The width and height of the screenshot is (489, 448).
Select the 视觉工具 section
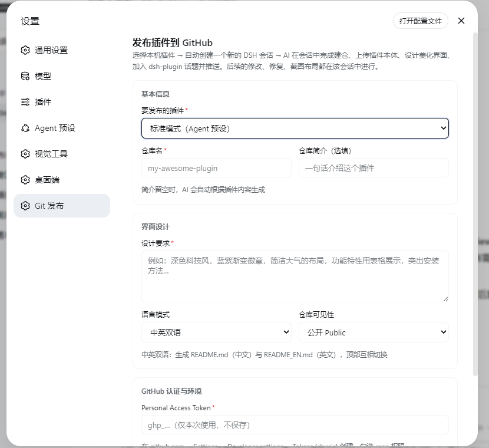pyautogui.click(x=62, y=154)
